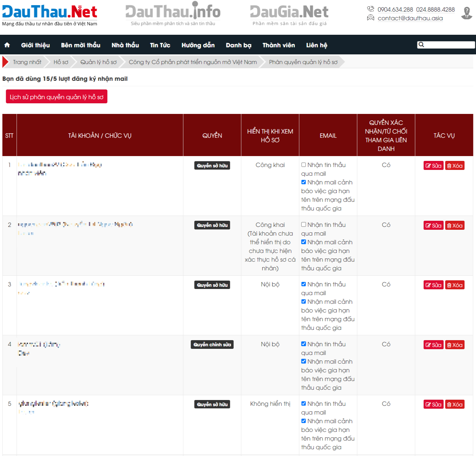Screen dimensions: 476x456
Task: Edit row 5 with Sửa button
Action: click(433, 405)
